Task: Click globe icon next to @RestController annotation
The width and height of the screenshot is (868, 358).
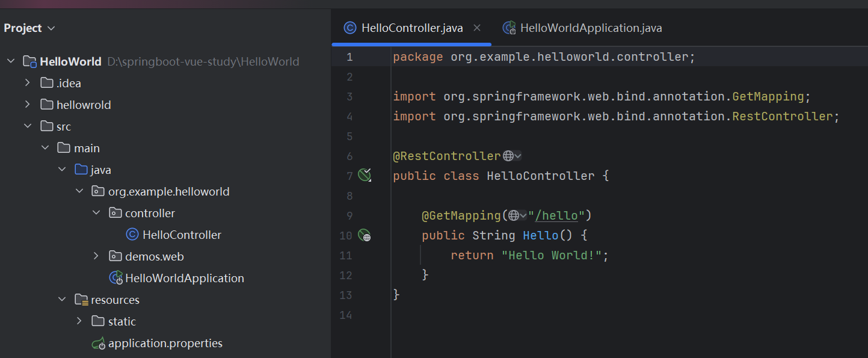Action: click(x=508, y=156)
